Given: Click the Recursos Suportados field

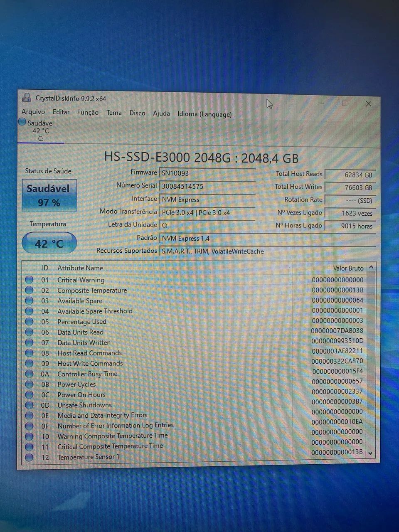Looking at the screenshot, I should click(268, 251).
